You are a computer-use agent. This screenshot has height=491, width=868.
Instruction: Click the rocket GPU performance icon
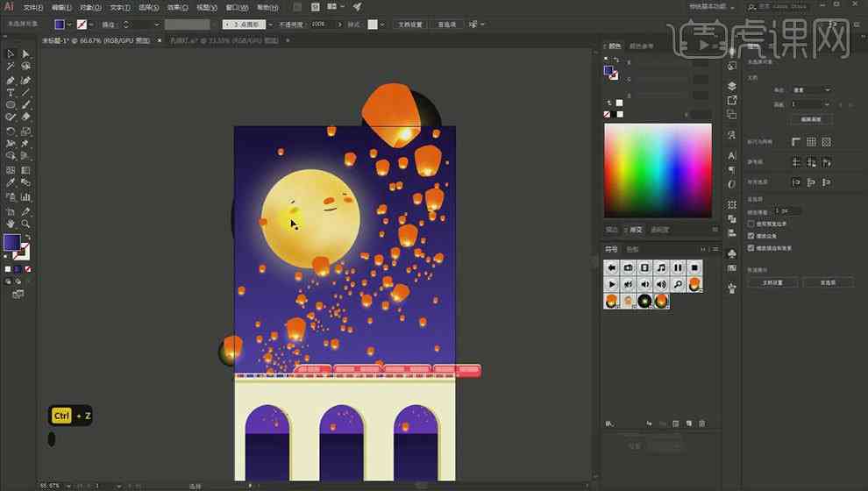(x=358, y=7)
